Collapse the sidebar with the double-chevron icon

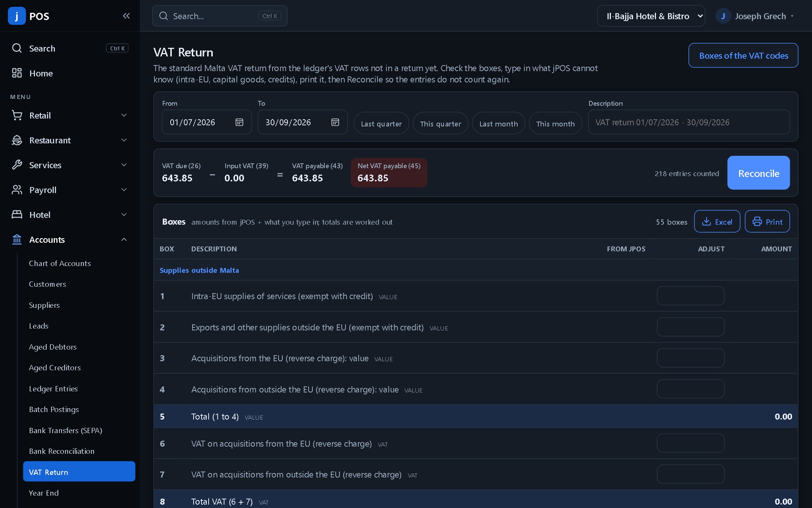[126, 16]
